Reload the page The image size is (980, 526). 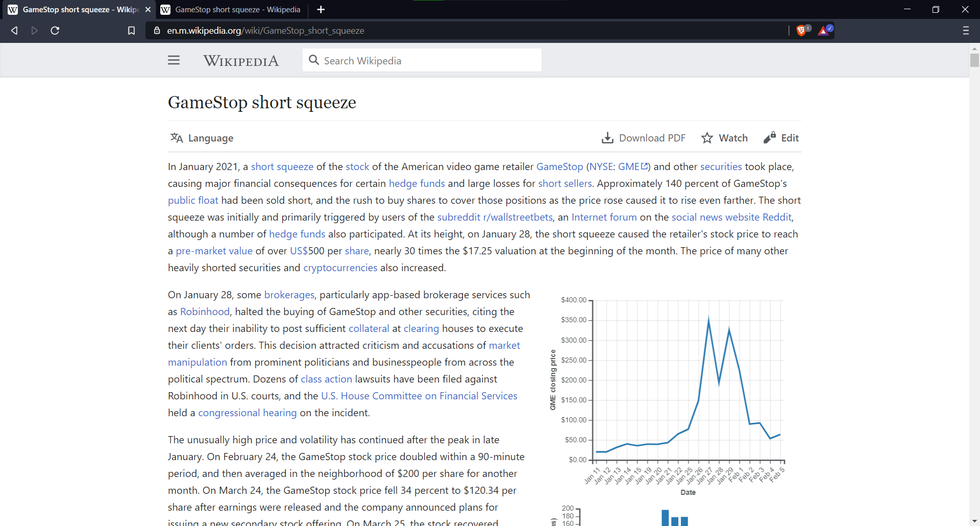tap(55, 31)
